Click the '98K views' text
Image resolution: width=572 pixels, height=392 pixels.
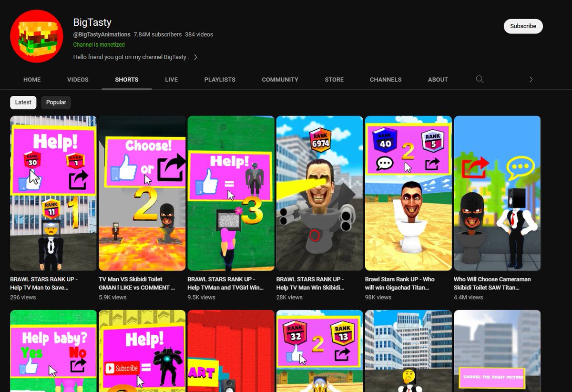click(378, 297)
